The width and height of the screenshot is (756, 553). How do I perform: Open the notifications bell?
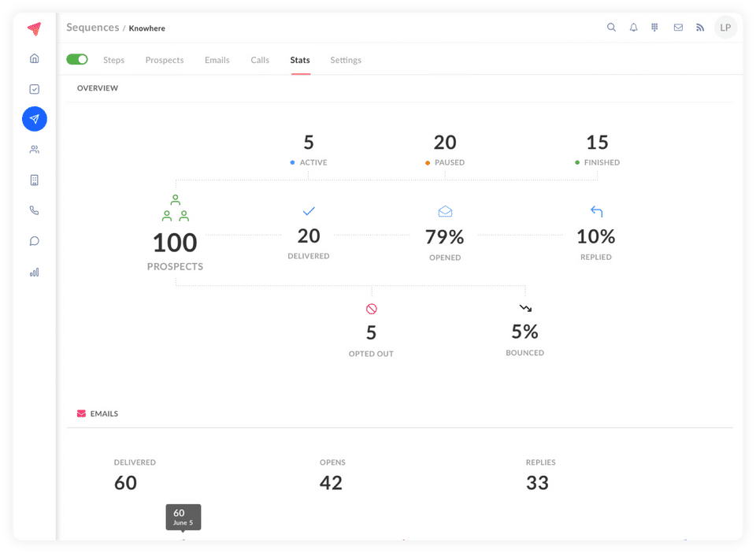tap(633, 28)
